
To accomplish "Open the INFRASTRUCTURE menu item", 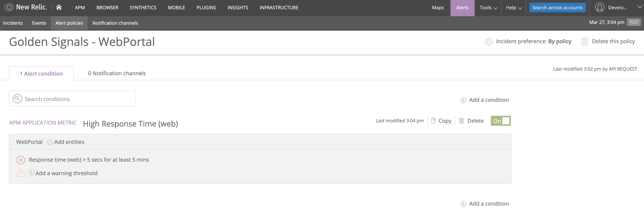I will (x=279, y=8).
